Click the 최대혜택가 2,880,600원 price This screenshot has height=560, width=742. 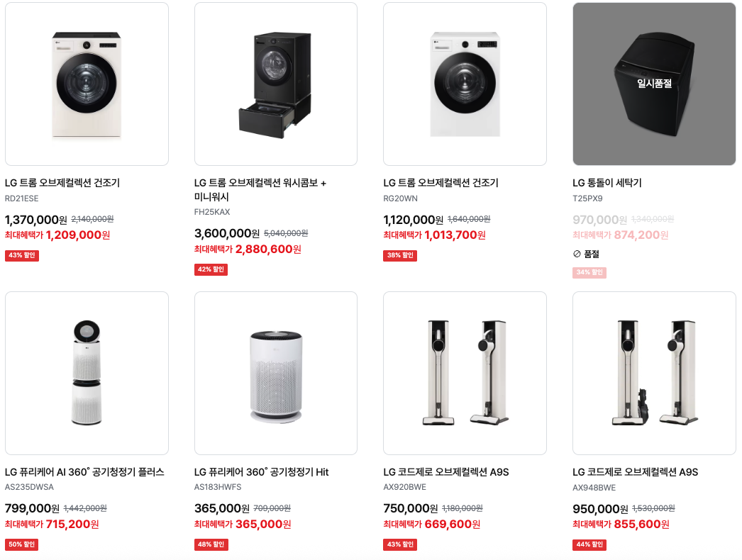248,250
